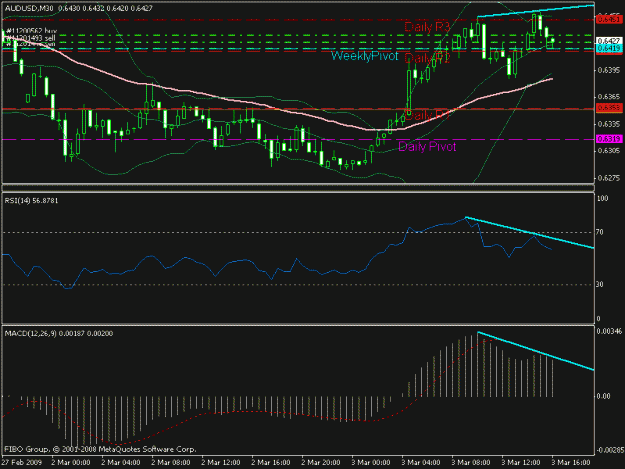Click the 0.6275 price scale value
The image size is (625, 469).
pyautogui.click(x=609, y=178)
